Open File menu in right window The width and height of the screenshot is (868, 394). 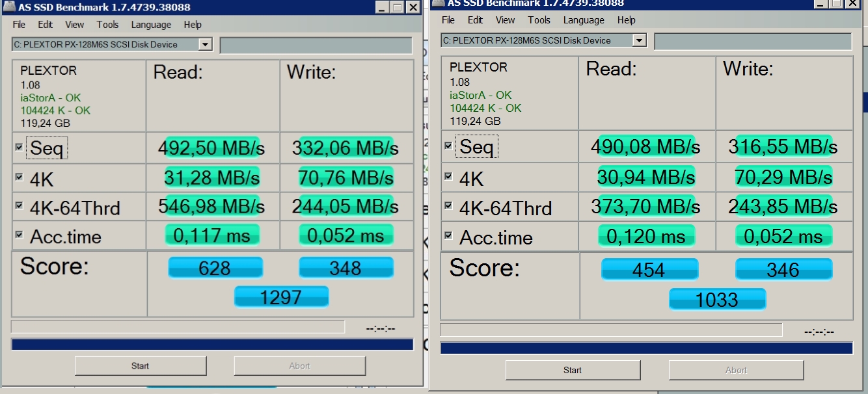pos(448,20)
